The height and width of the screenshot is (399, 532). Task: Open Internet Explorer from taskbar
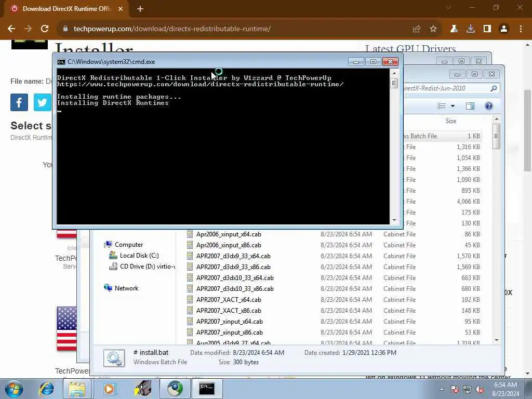46,389
